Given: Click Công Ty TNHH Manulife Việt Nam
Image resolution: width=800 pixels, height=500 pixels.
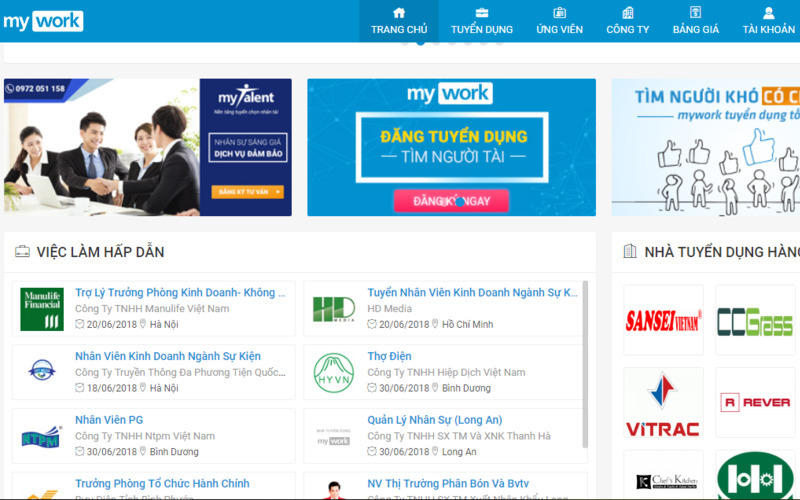Looking at the screenshot, I should pyautogui.click(x=152, y=309).
